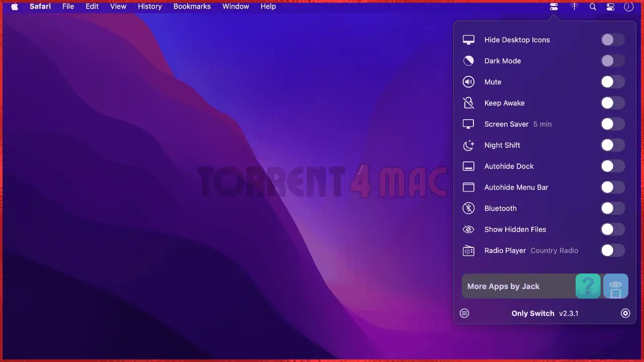Select the Keep Awake icon
The height and width of the screenshot is (362, 644).
468,103
